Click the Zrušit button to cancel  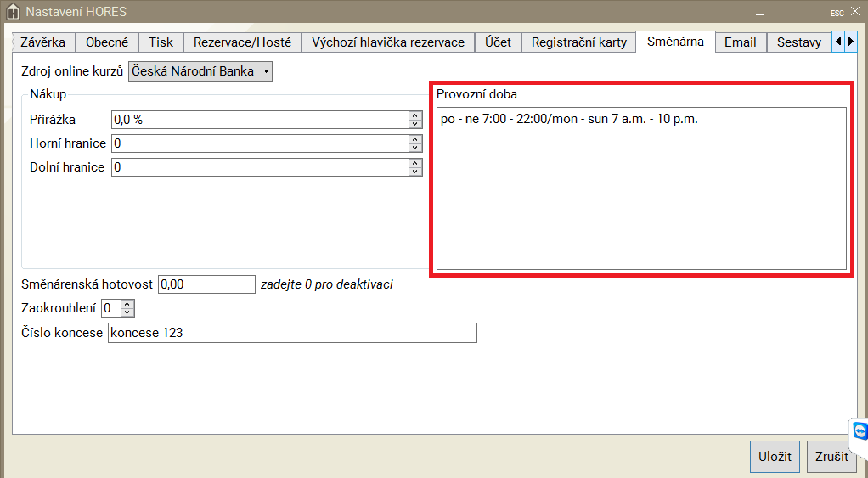(831, 457)
